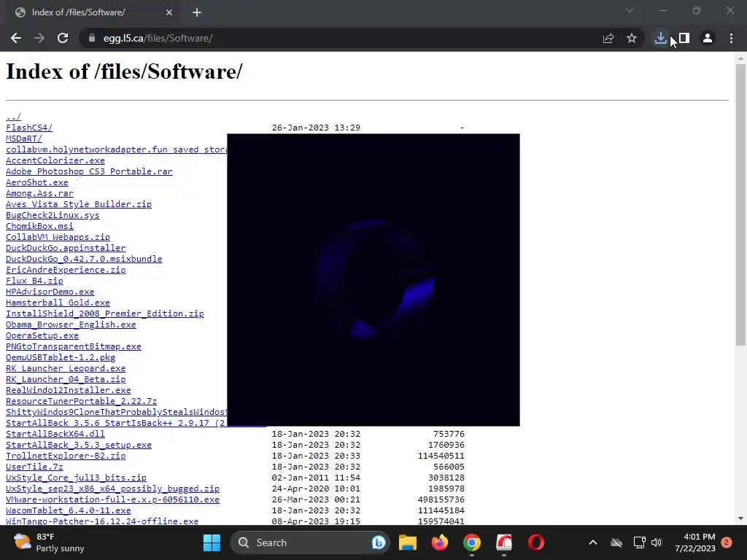Download Adobe_Photoshop_CS3_Portable.rar
This screenshot has height=560, width=747.
[x=89, y=171]
